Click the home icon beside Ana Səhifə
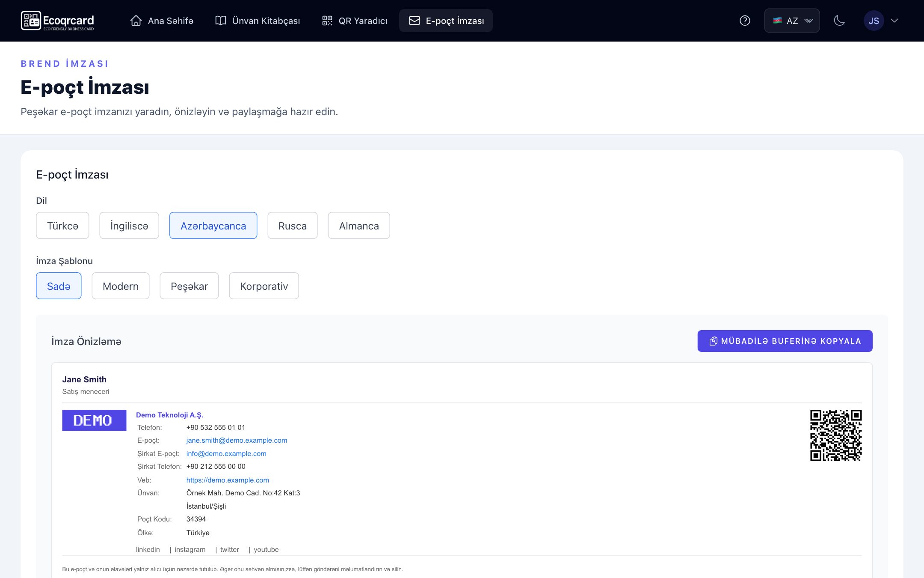Screen dimensions: 924x578 pyautogui.click(x=136, y=21)
